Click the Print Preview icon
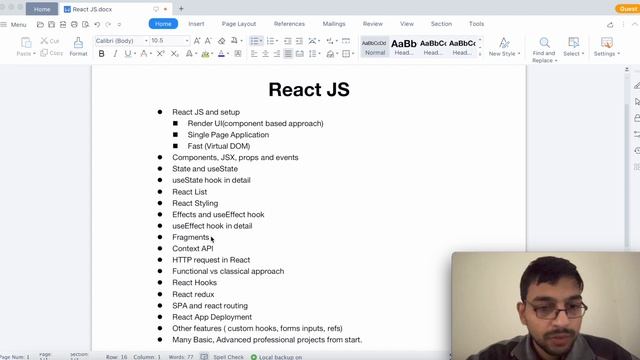The width and height of the screenshot is (640, 360). [86, 24]
